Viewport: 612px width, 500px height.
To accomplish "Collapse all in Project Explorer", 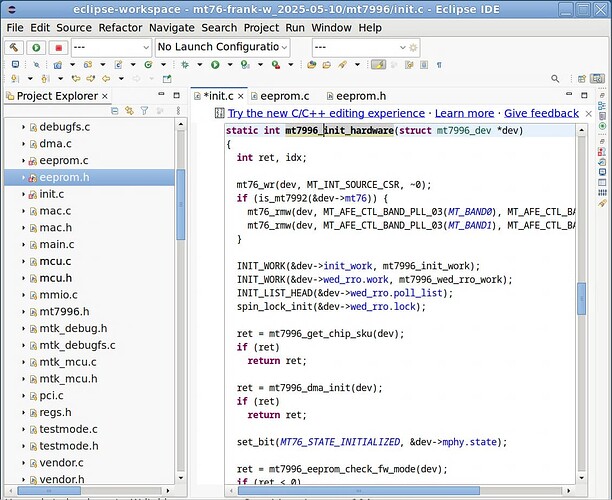I will tap(115, 111).
